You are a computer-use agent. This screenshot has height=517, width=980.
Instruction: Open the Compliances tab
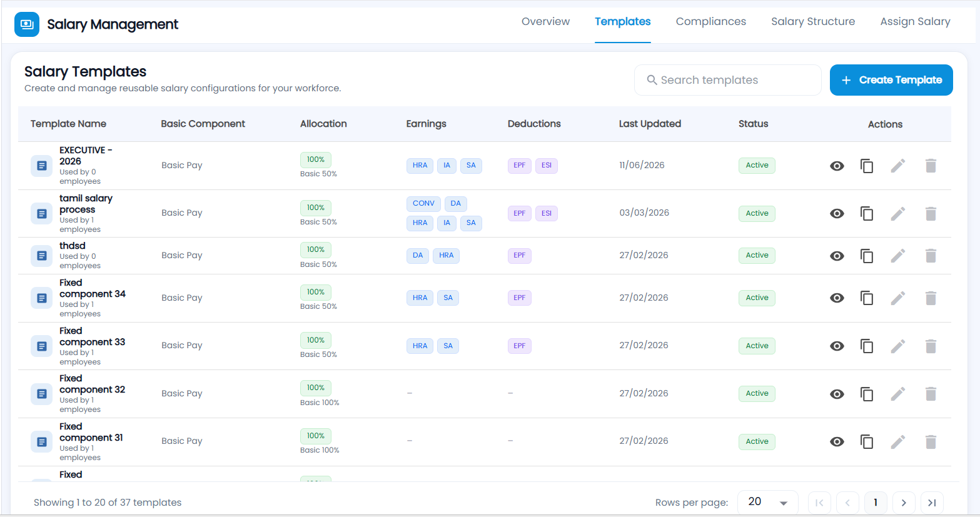tap(711, 21)
